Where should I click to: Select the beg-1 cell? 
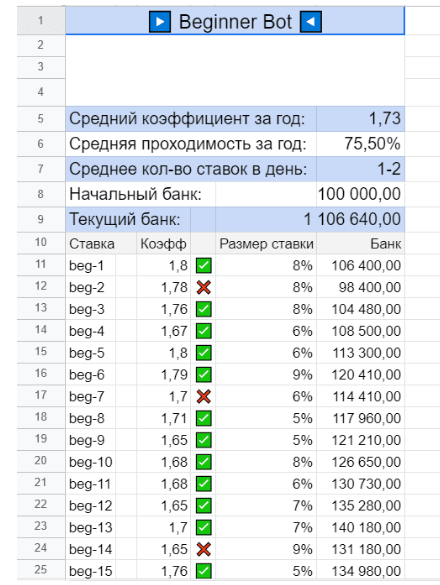(x=91, y=266)
